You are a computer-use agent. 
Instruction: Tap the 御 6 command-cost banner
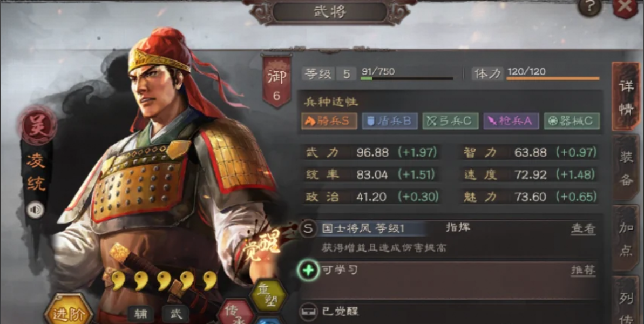[x=277, y=81]
